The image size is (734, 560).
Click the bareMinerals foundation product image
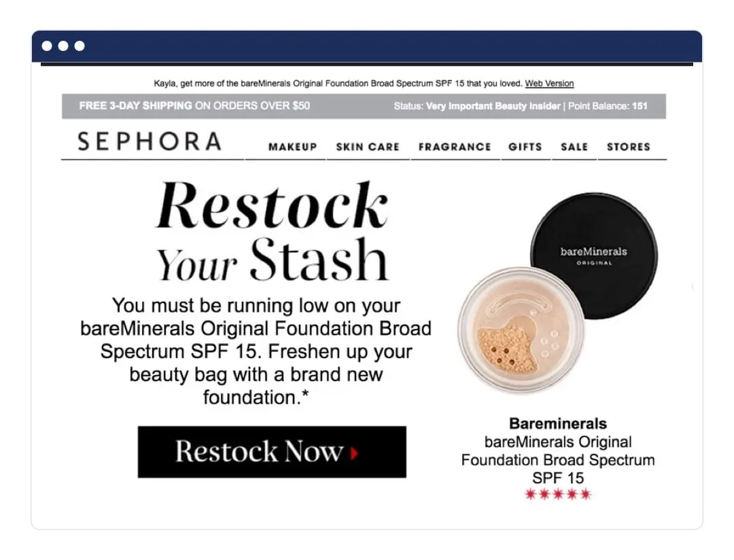557,293
